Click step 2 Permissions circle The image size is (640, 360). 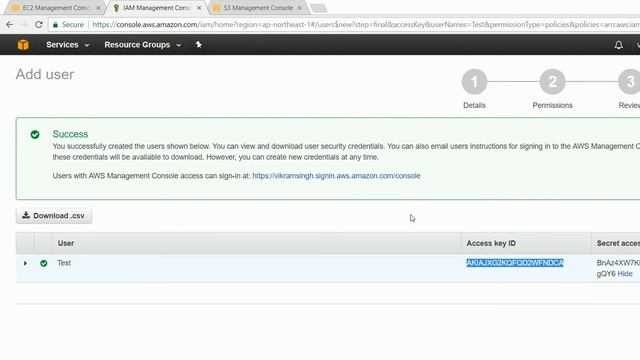[552, 82]
